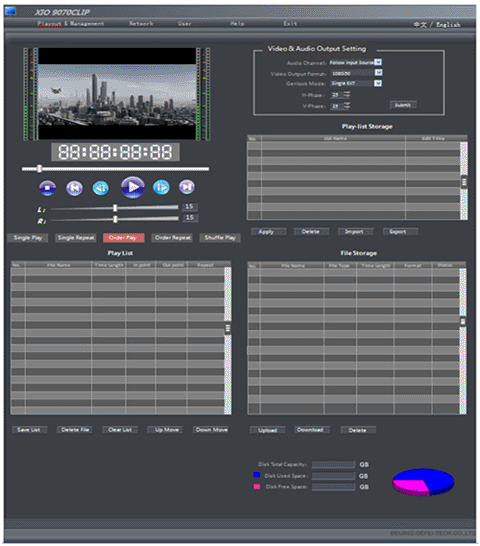Click the Upload button under File Storage

pos(268,430)
